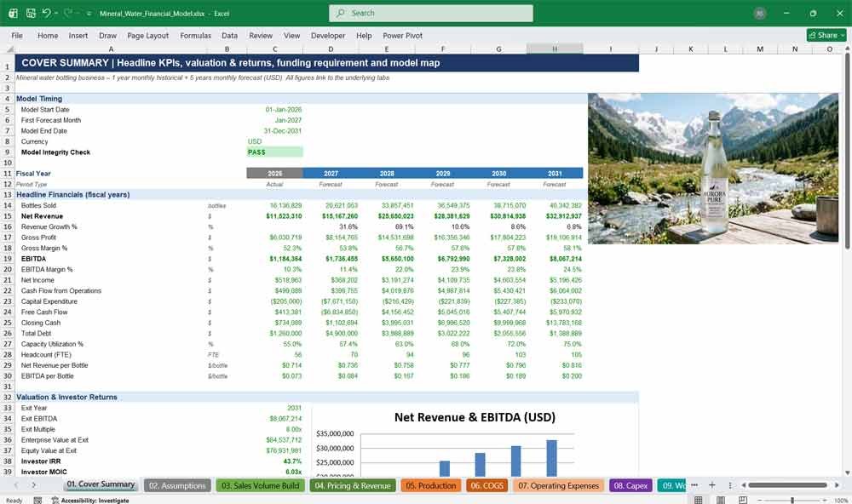This screenshot has width=852, height=504.
Task: Switch to the Home ribbon tab
Action: [x=48, y=35]
